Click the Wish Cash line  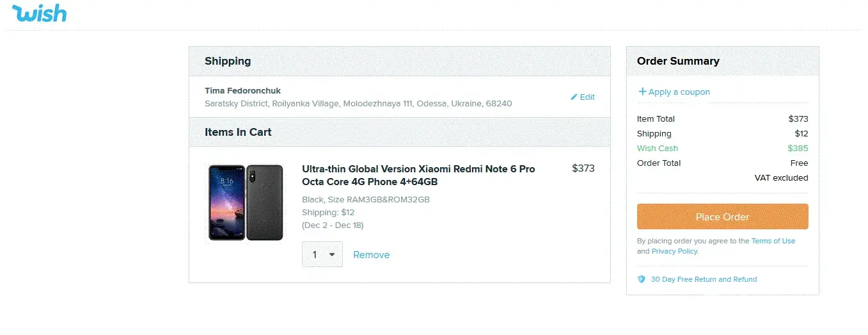tap(658, 148)
